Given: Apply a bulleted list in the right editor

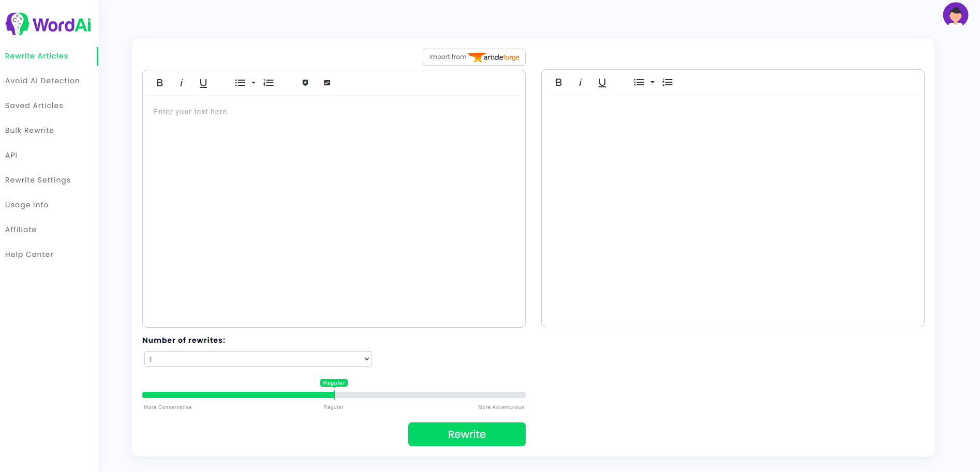Looking at the screenshot, I should point(640,82).
